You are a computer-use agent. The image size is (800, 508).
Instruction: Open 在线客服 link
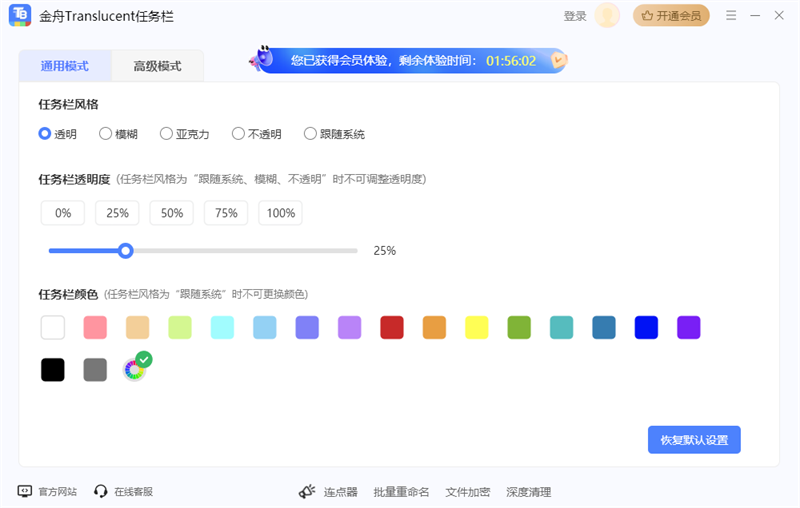click(134, 492)
